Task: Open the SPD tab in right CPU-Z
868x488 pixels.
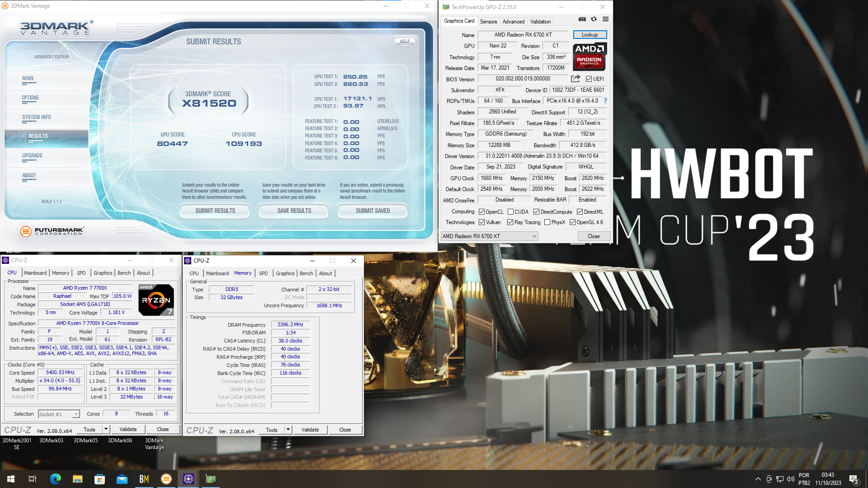Action: pos(264,273)
